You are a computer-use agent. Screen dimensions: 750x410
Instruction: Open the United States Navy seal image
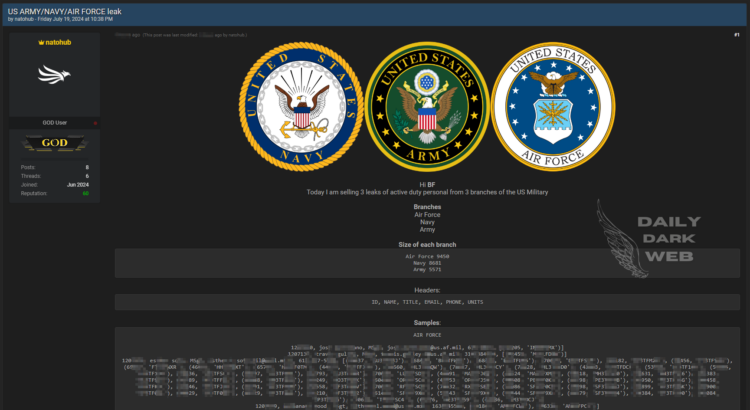(301, 107)
